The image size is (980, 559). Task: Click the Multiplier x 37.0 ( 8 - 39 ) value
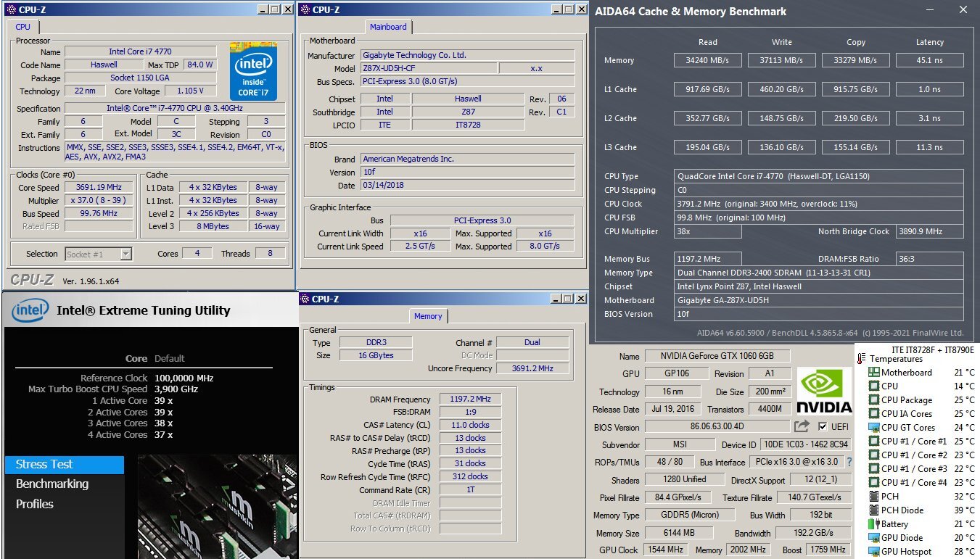tap(99, 201)
